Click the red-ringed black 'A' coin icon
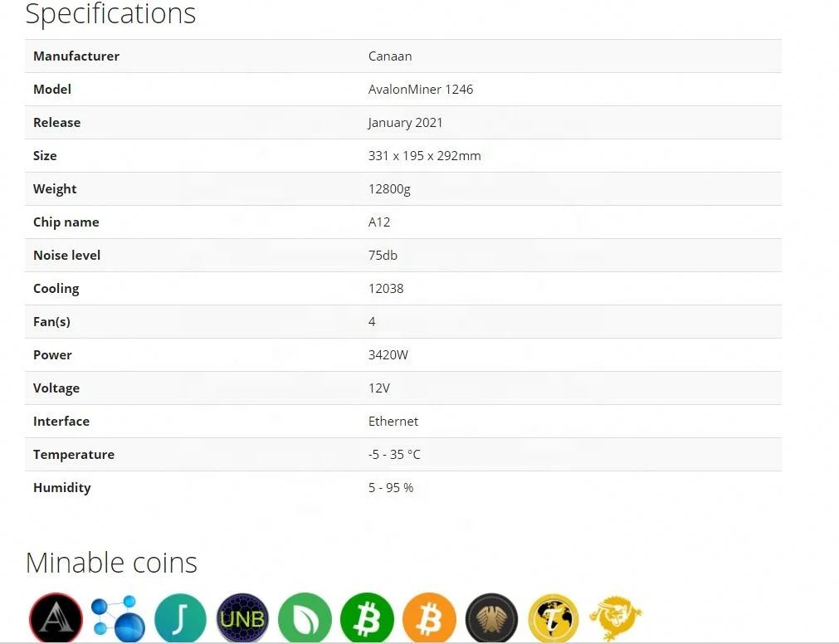The image size is (839, 644). click(56, 618)
